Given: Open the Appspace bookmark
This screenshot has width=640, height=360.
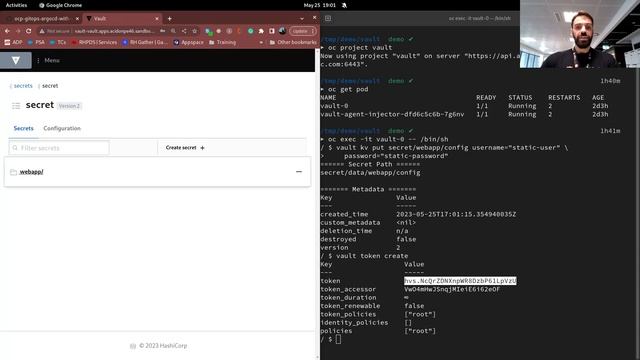Looking at the screenshot, I should 189,42.
